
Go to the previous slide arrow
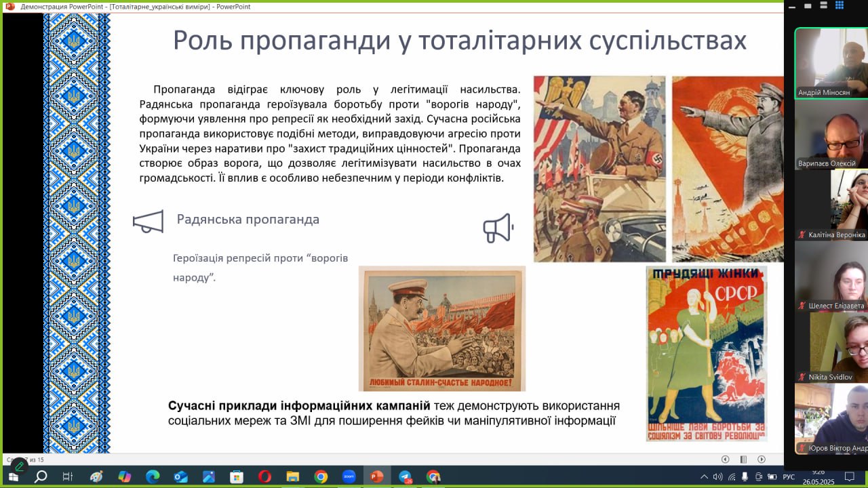725,459
